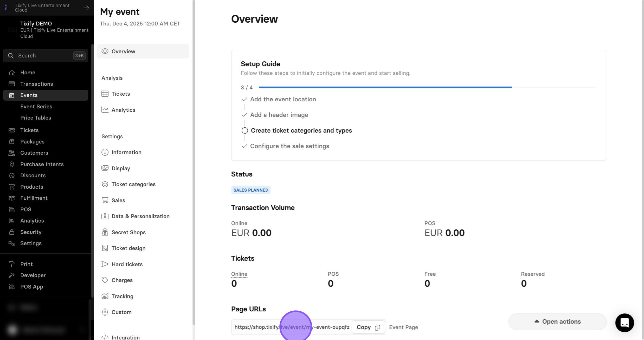Click the Search input field
The image size is (644, 340).
point(46,56)
